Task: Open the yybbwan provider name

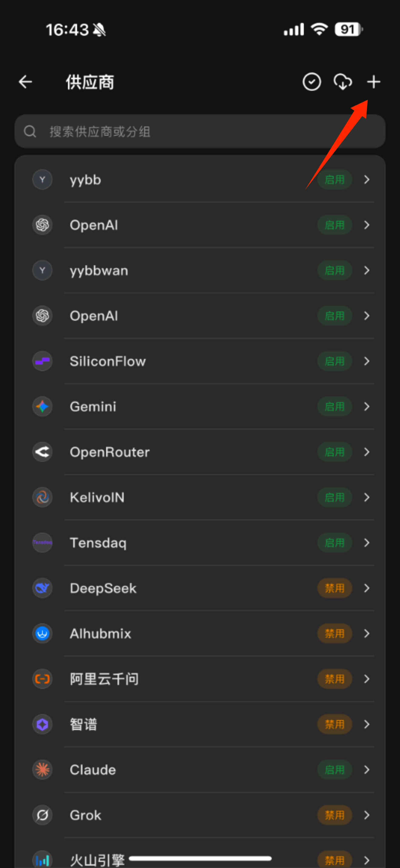Action: click(x=99, y=271)
